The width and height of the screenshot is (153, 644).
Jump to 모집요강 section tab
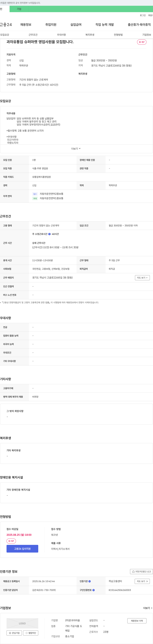pos(4,35)
